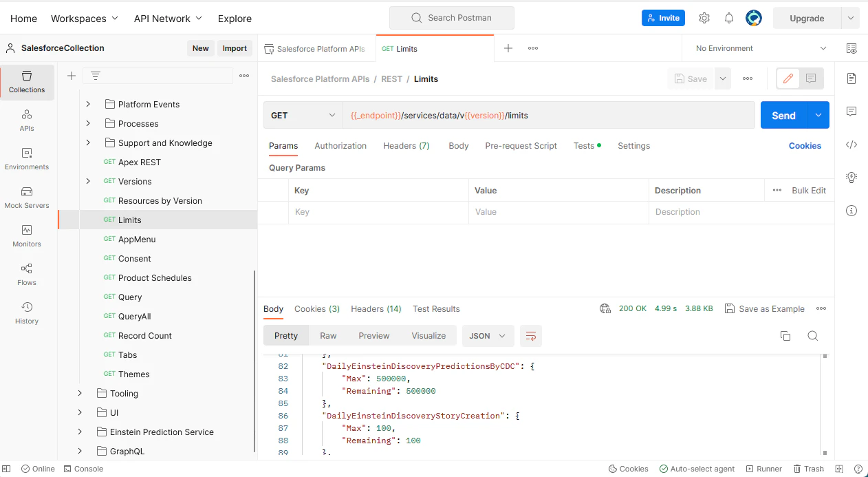Switch to comment mode toggle

tap(811, 79)
